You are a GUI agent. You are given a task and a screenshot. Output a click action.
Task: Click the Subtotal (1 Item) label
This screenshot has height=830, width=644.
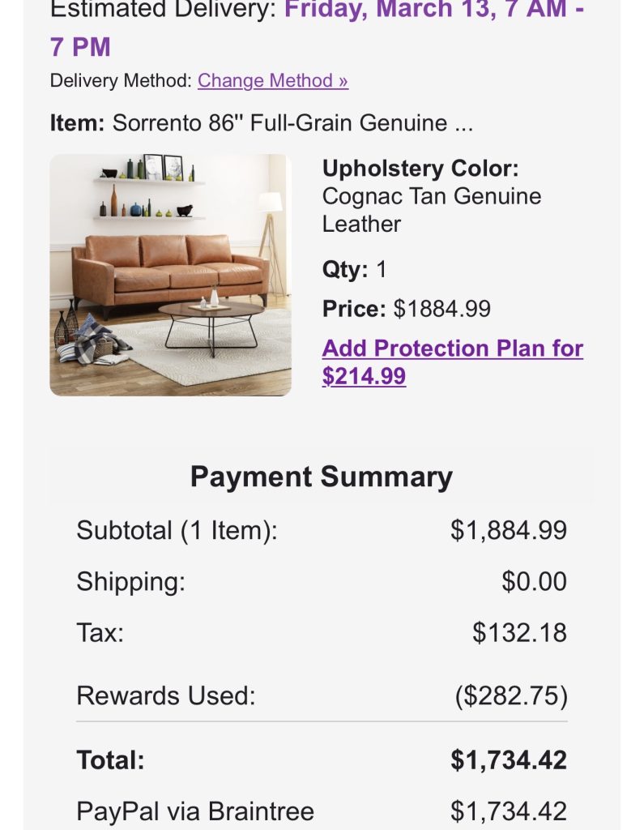[x=177, y=531]
